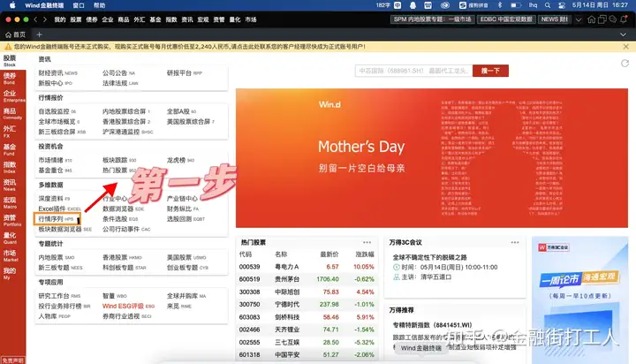Screen dimensions: 636x364
Task: Open 数据浏览器 EDE link
Action: click(123, 209)
